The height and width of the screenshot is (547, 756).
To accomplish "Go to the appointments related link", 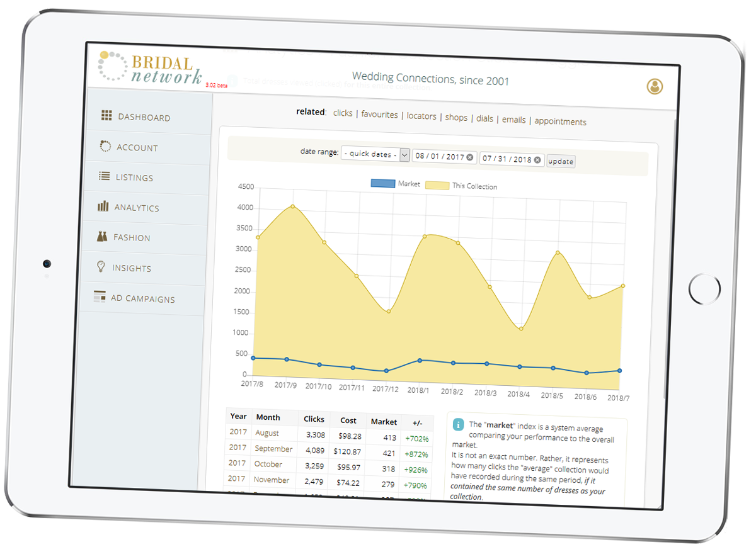I will (x=560, y=121).
